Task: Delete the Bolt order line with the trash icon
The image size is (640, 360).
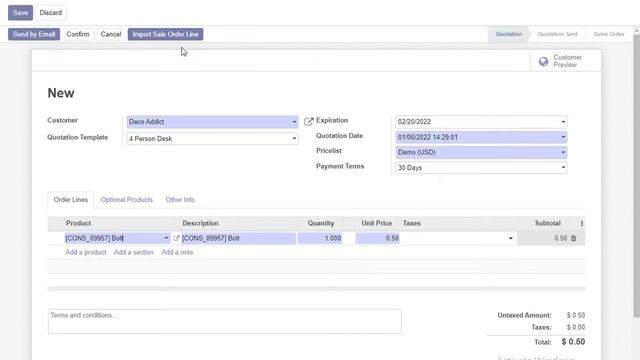Action: click(573, 238)
